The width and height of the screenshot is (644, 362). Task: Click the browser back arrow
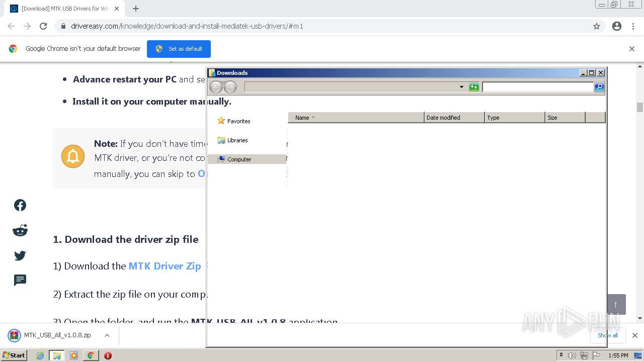11,26
